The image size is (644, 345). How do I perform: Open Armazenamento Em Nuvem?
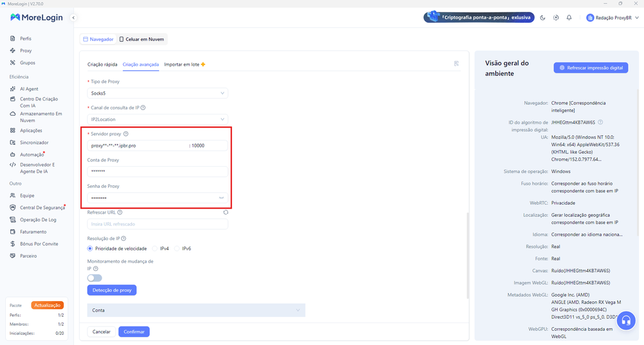point(41,117)
